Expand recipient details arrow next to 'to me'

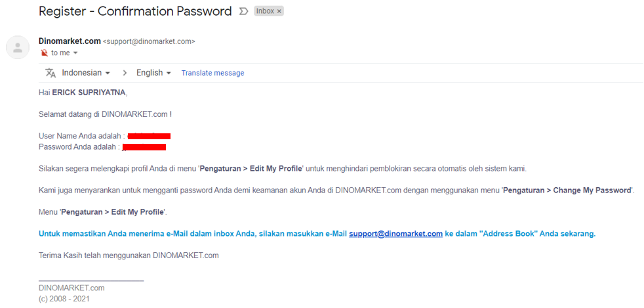pos(75,53)
